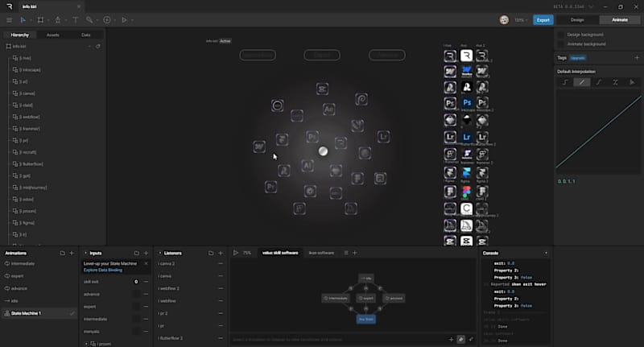Viewport: 644px width, 347px height.
Task: Add a new state machine layer
Action: [x=354, y=253]
